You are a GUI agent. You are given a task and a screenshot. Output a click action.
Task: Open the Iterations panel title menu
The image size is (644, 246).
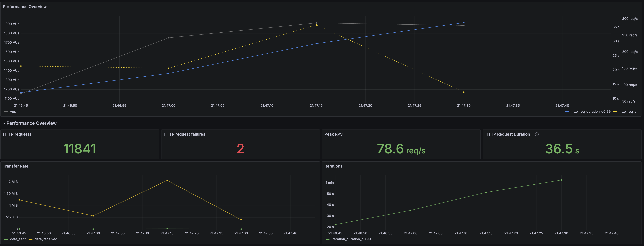click(x=333, y=166)
